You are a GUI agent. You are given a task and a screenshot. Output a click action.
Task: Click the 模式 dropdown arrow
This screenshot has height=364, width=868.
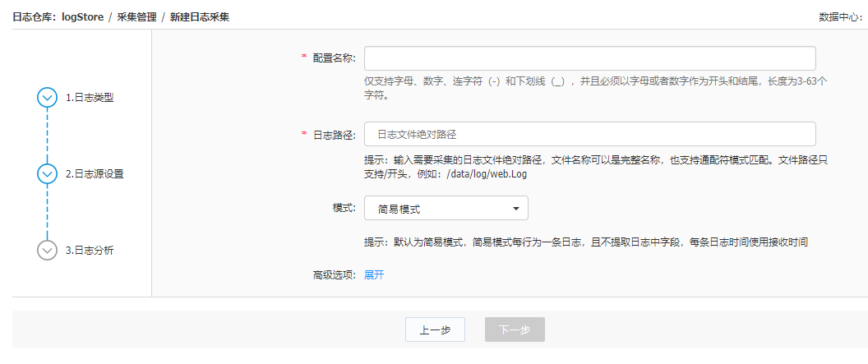pos(516,209)
